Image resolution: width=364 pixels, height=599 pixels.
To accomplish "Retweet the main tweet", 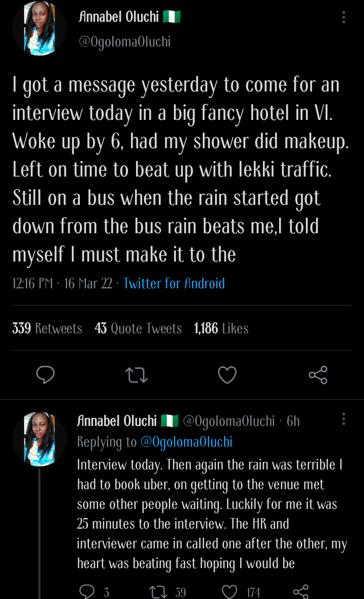I will coord(136,375).
